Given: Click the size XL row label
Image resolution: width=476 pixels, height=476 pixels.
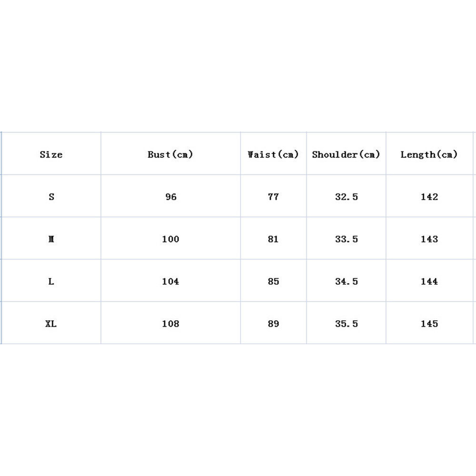Looking at the screenshot, I should [51, 324].
